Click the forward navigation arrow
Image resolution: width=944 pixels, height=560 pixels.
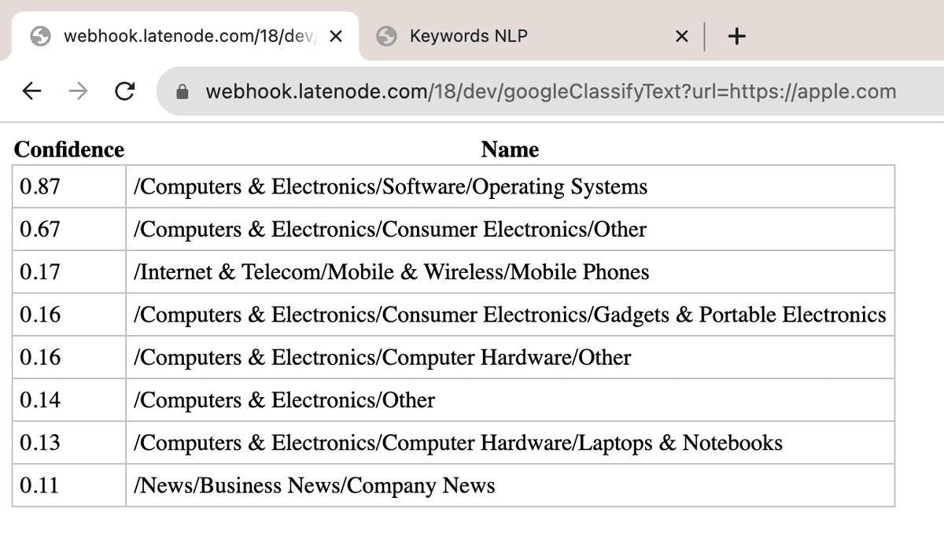(x=78, y=91)
